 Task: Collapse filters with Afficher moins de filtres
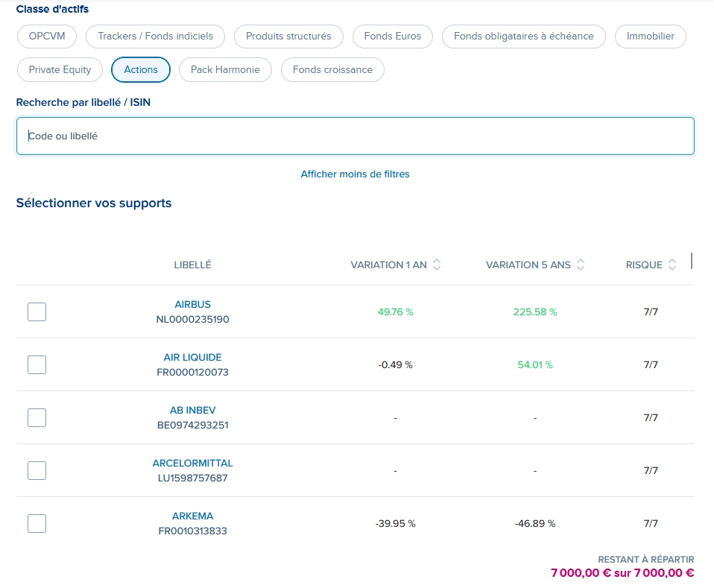[x=355, y=174]
